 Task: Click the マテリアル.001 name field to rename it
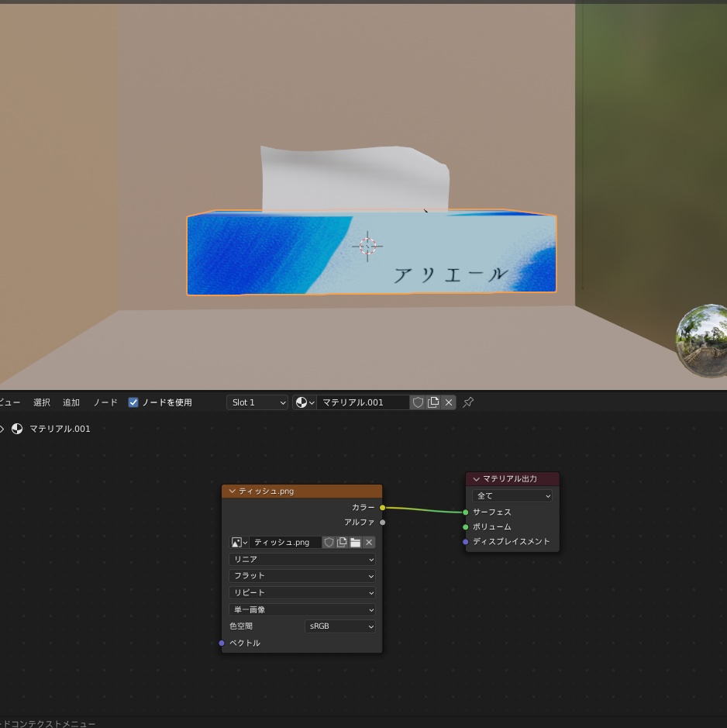[x=364, y=402]
